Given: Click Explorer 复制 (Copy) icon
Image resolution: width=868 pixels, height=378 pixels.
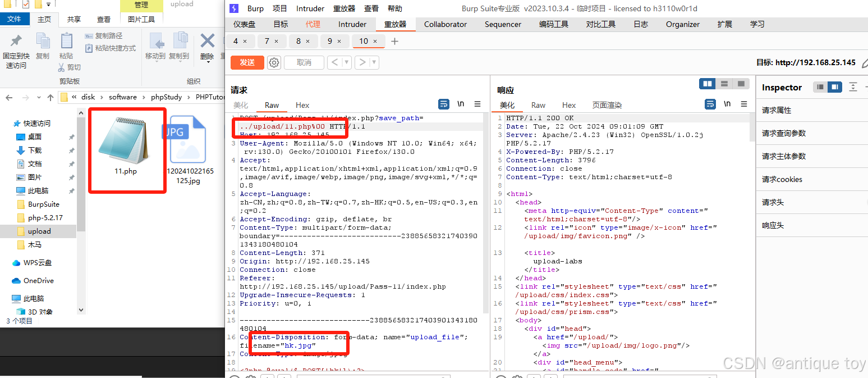Looking at the screenshot, I should tap(43, 41).
